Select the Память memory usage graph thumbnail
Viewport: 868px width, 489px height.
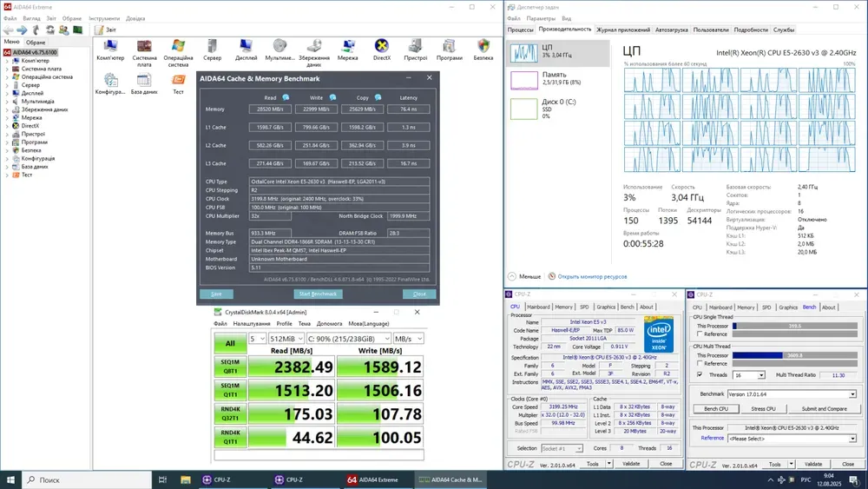tap(524, 80)
